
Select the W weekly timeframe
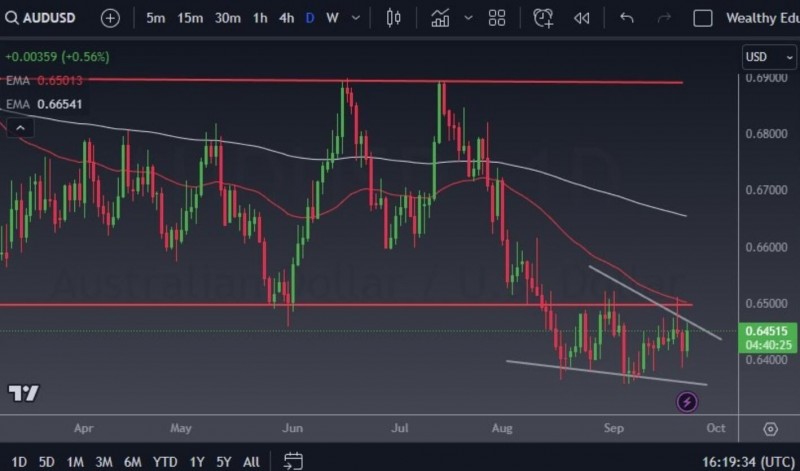333,18
